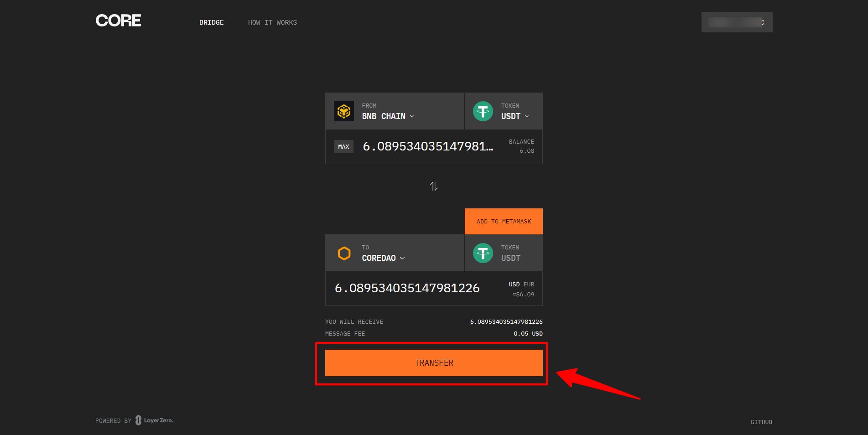Click the orange Core hexagon icon next to COREDAO
Viewport: 868px width, 435px height.
(344, 253)
